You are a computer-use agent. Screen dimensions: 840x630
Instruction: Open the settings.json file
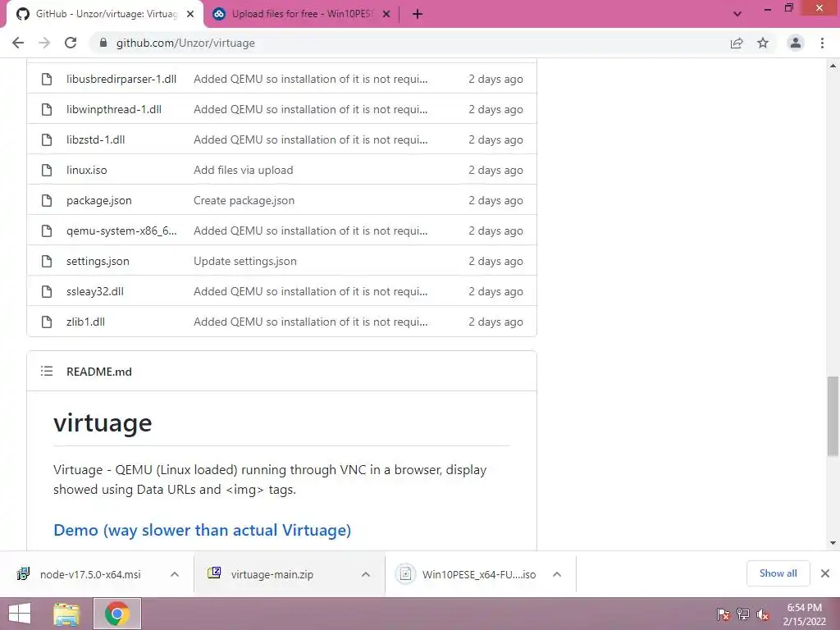[98, 261]
